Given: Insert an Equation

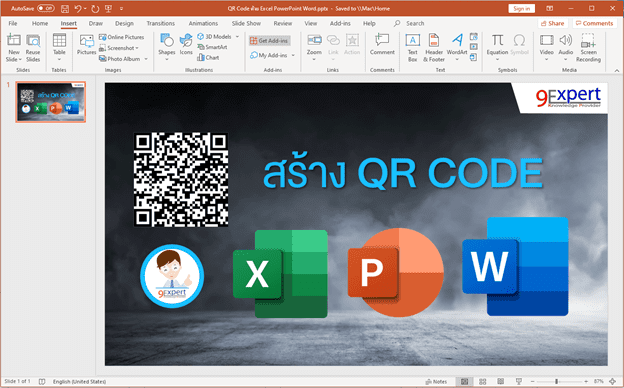Looking at the screenshot, I should coord(497,47).
